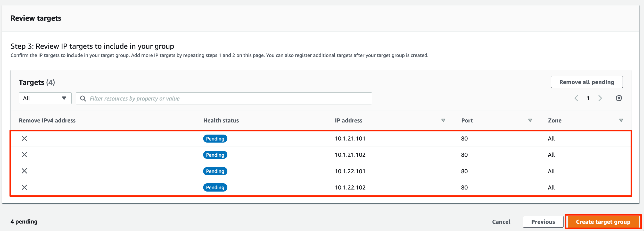This screenshot has height=231, width=644.
Task: Click the search magnifier icon in filter box
Action: (x=83, y=98)
